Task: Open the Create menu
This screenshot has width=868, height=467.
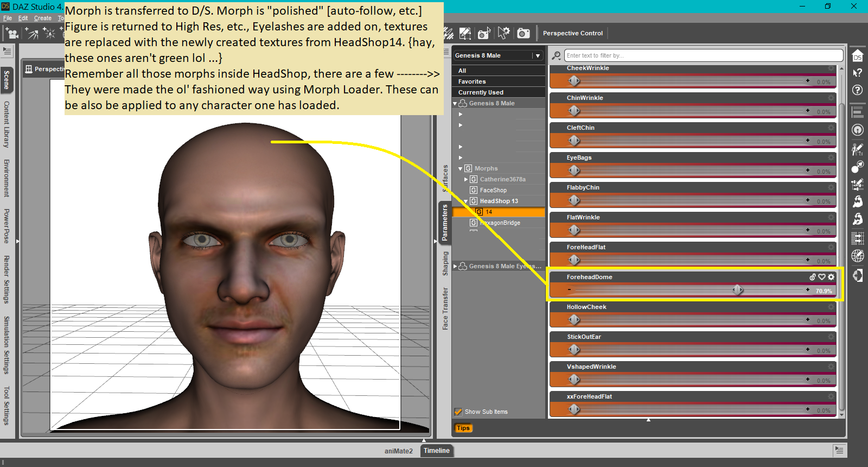Action: [x=43, y=18]
